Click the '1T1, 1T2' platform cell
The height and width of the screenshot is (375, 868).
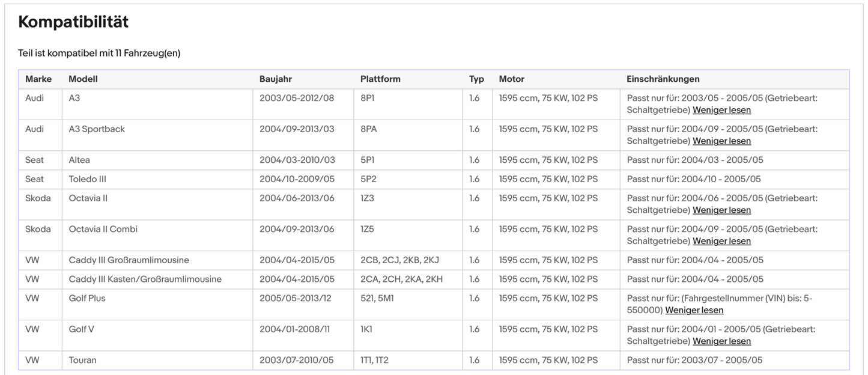374,360
